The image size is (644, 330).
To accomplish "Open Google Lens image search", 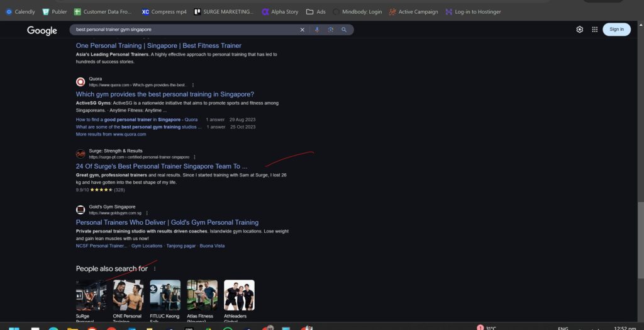I will [330, 30].
